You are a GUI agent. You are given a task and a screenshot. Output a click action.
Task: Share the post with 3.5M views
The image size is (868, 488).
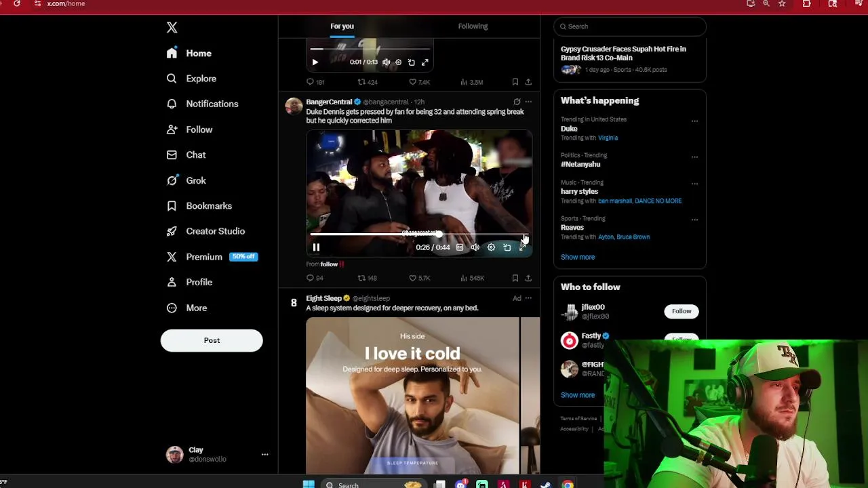click(528, 82)
